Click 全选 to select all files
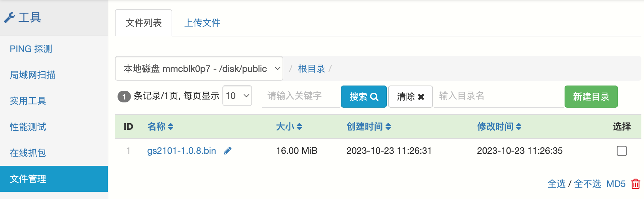 click(556, 184)
